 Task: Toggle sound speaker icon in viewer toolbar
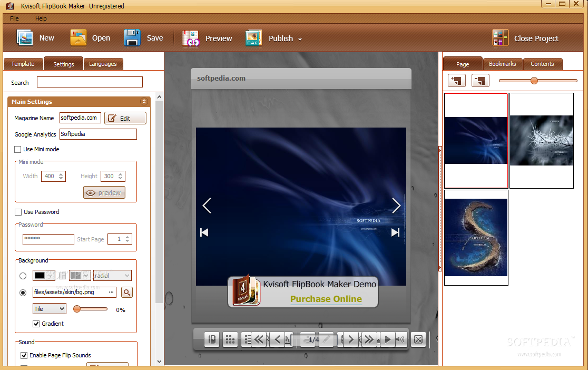(400, 339)
